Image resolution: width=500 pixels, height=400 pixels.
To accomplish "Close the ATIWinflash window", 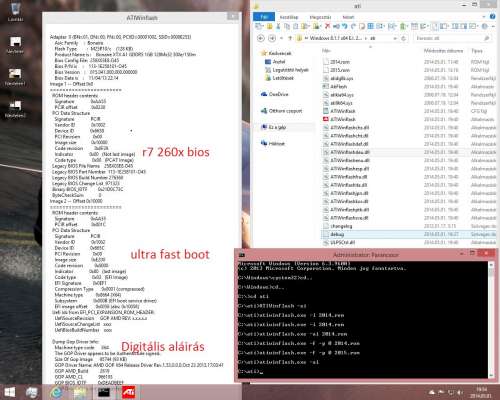I will pyautogui.click(x=233, y=17).
